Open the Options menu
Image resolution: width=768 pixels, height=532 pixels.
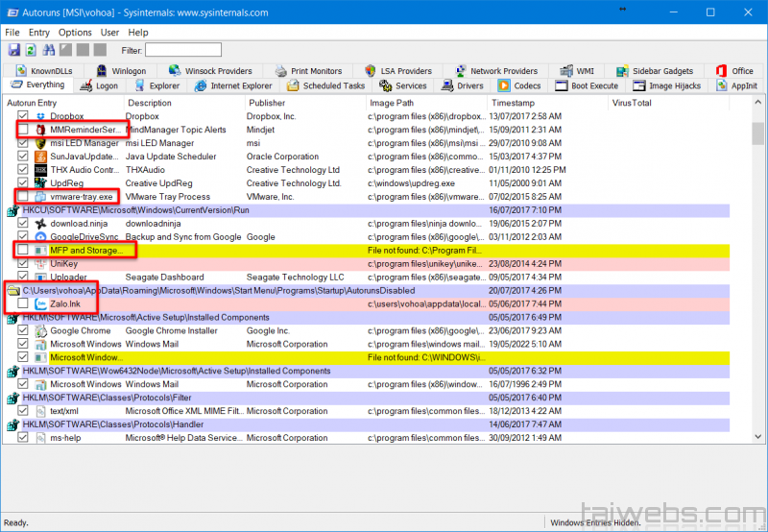[x=75, y=33]
